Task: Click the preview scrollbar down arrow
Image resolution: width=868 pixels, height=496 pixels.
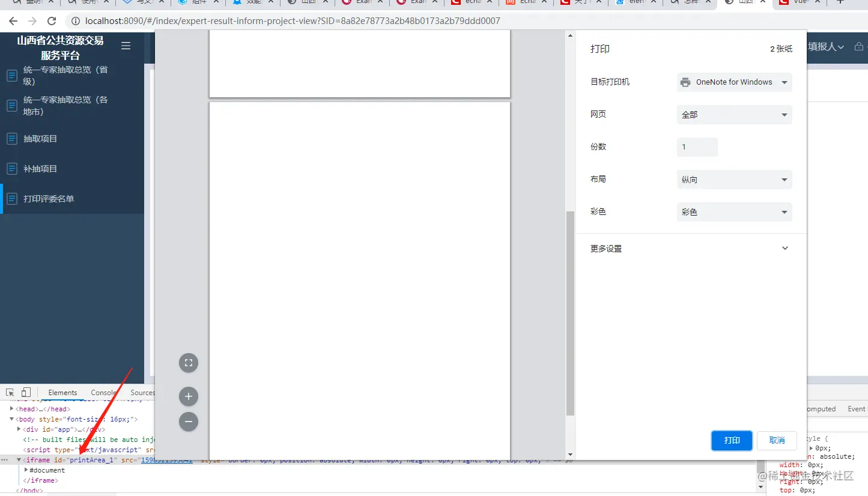Action: [571, 455]
